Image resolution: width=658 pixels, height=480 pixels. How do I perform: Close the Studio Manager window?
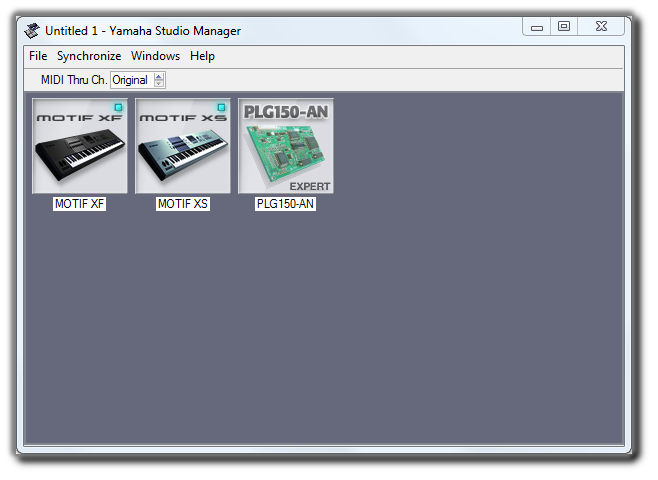(x=601, y=26)
